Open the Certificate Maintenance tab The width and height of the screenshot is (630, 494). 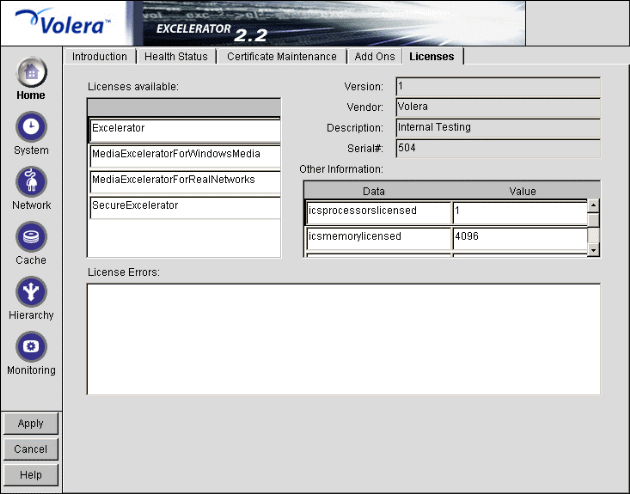[x=282, y=57]
